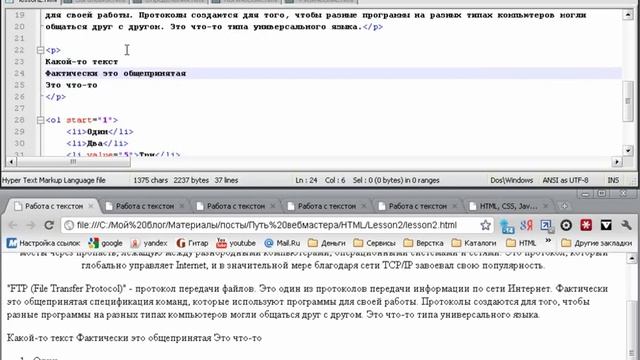Expand the Сервисы bookmark folder
This screenshot has width=640, height=360.
click(x=375, y=243)
